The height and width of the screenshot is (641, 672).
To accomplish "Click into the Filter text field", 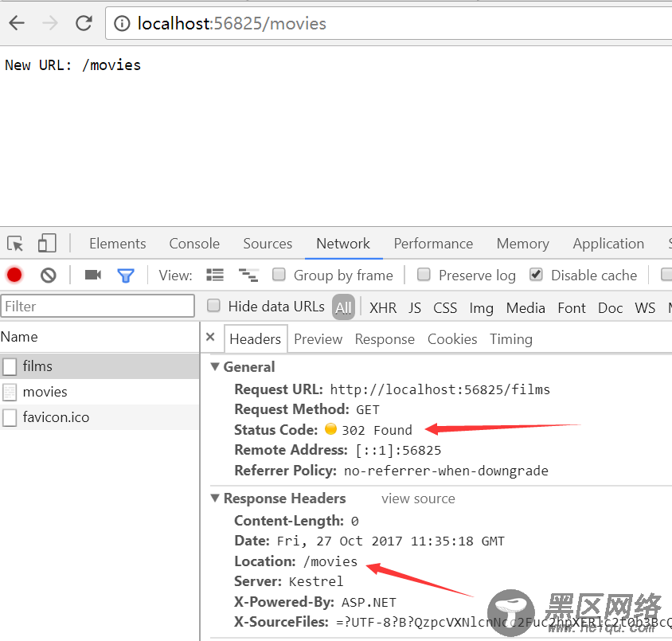I will 98,306.
